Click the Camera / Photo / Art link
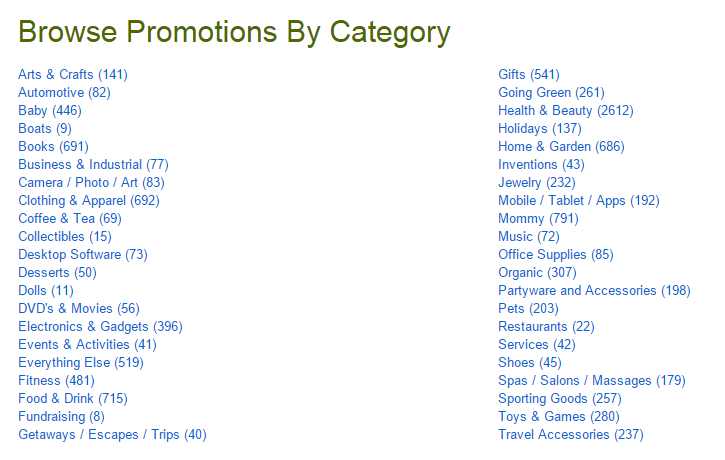This screenshot has width=725, height=460. 92,183
